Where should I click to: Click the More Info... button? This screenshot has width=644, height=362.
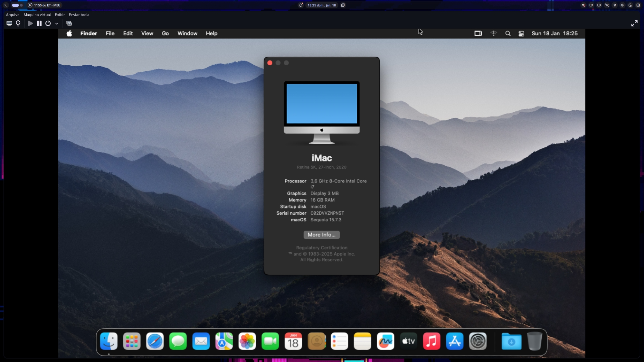coord(321,235)
